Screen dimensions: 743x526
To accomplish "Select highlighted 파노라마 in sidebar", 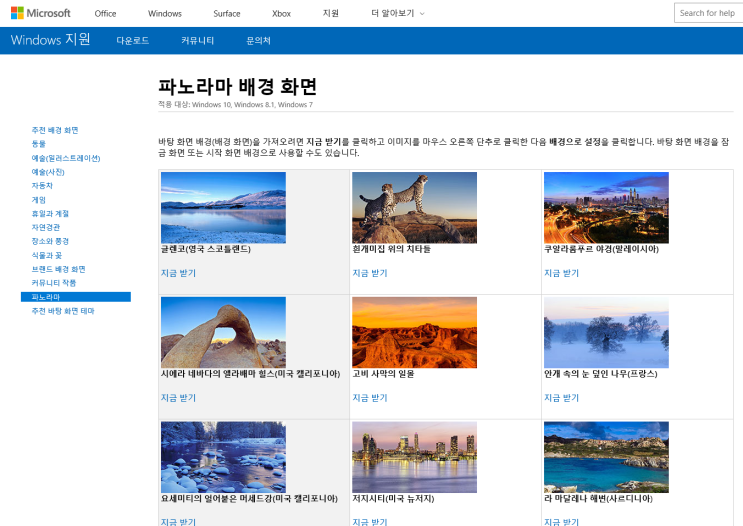I will pyautogui.click(x=76, y=297).
